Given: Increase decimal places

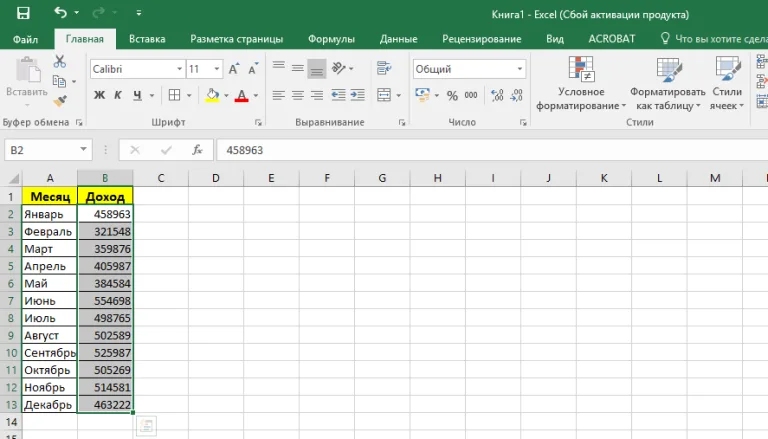Looking at the screenshot, I should [x=497, y=95].
